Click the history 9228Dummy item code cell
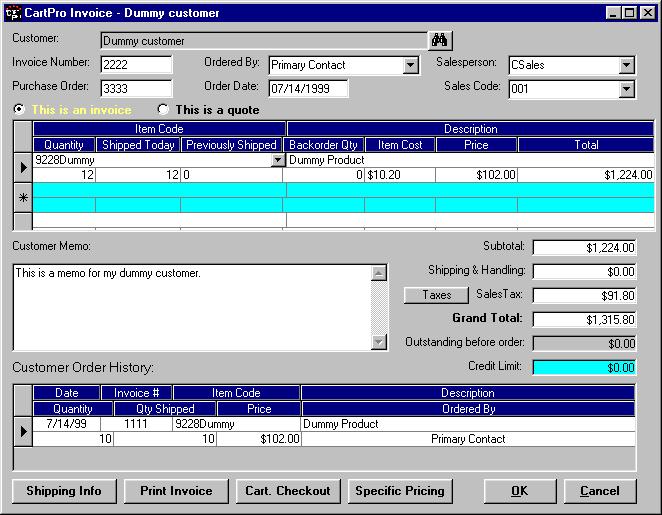The image size is (662, 515). click(236, 424)
